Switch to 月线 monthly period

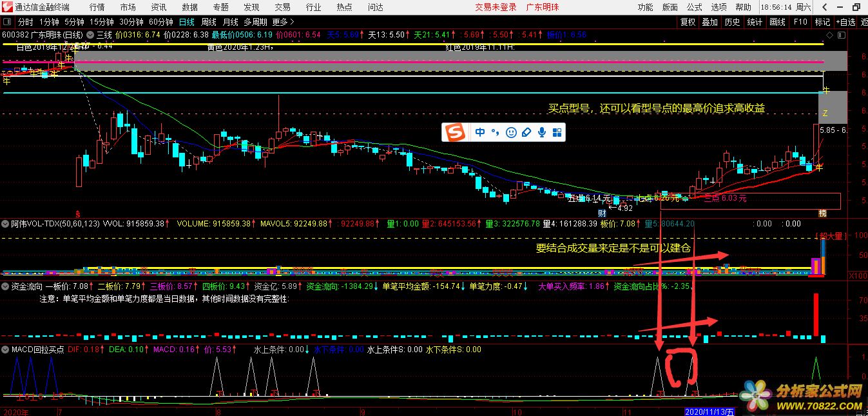click(231, 22)
